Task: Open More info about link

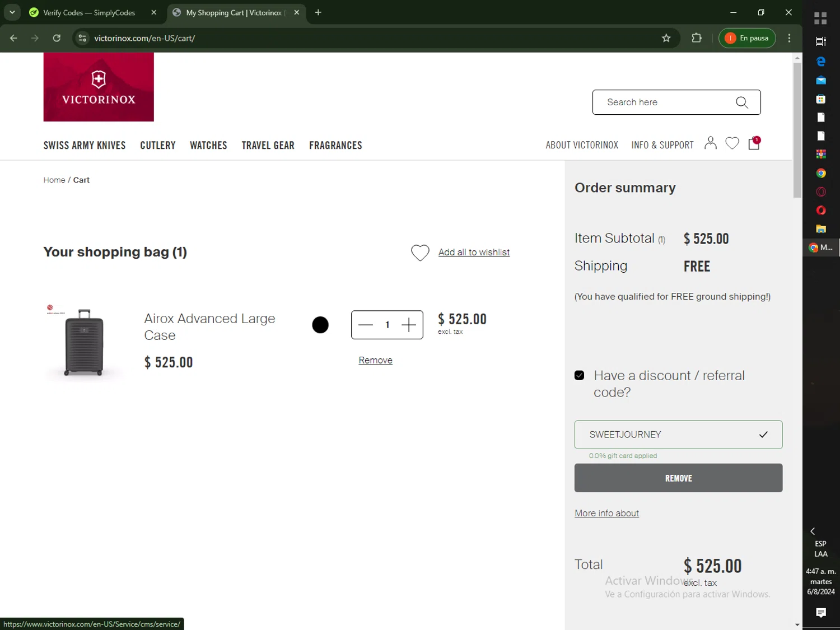Action: click(606, 513)
